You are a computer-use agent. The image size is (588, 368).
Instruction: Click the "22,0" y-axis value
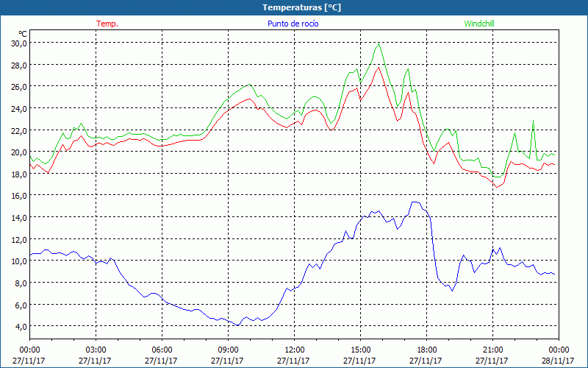point(19,131)
